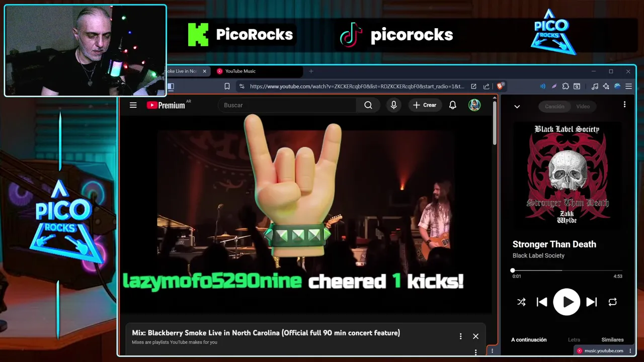This screenshot has height=362, width=644.
Task: Open the A continuación tab
Action: 529,340
